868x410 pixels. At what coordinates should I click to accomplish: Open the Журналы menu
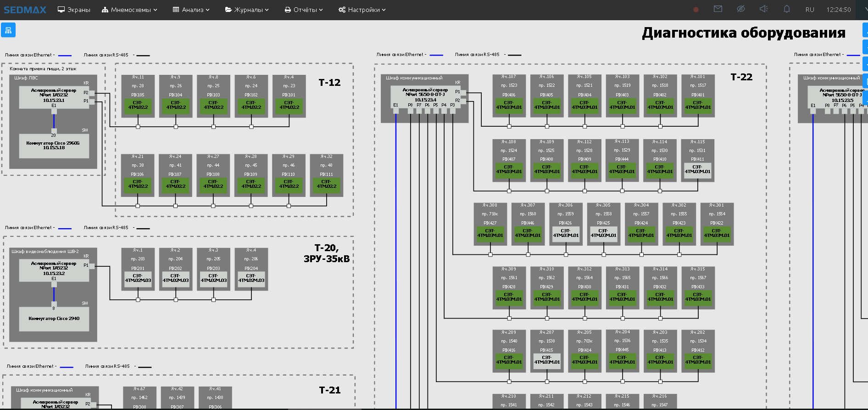(x=247, y=10)
